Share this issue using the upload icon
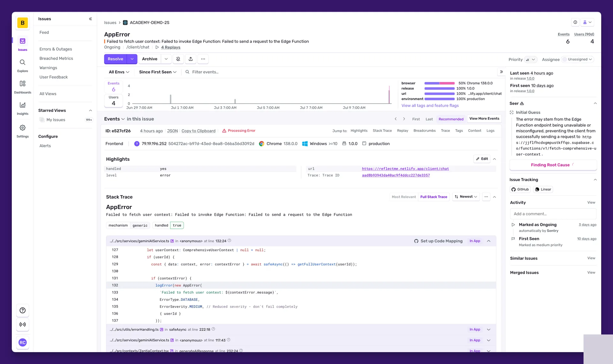 pyautogui.click(x=191, y=59)
